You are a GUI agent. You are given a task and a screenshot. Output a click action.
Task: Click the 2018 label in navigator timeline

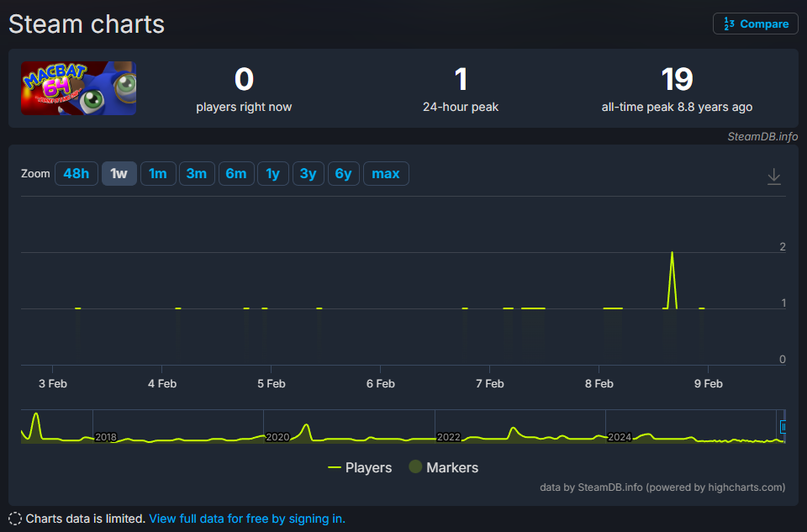[106, 437]
